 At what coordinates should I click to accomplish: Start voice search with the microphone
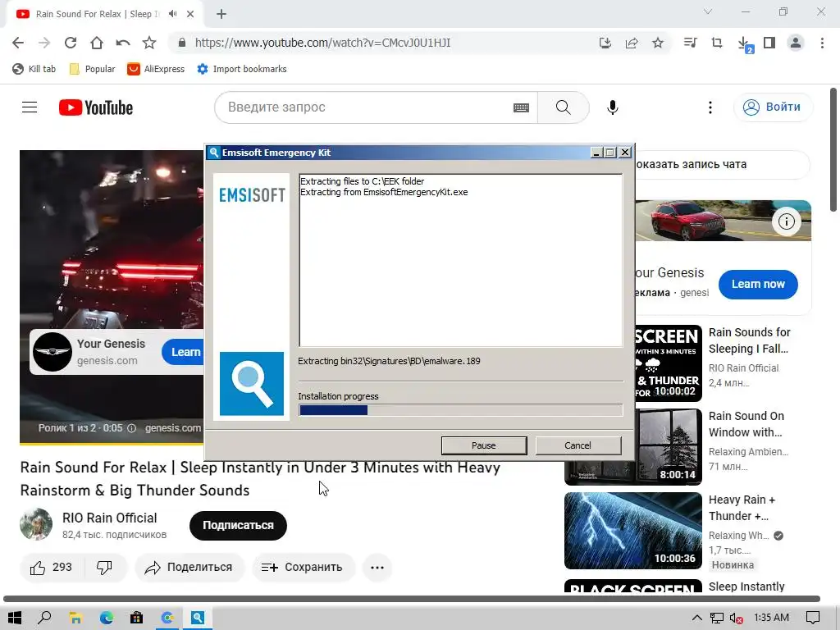coord(612,107)
